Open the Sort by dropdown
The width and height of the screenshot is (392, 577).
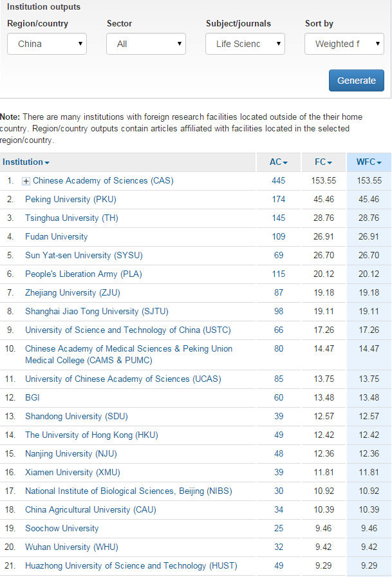point(344,44)
